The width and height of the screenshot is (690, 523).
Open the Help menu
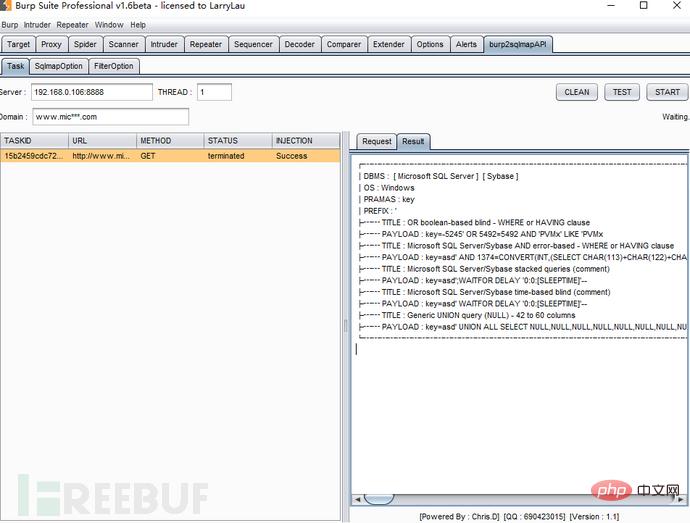(x=138, y=25)
